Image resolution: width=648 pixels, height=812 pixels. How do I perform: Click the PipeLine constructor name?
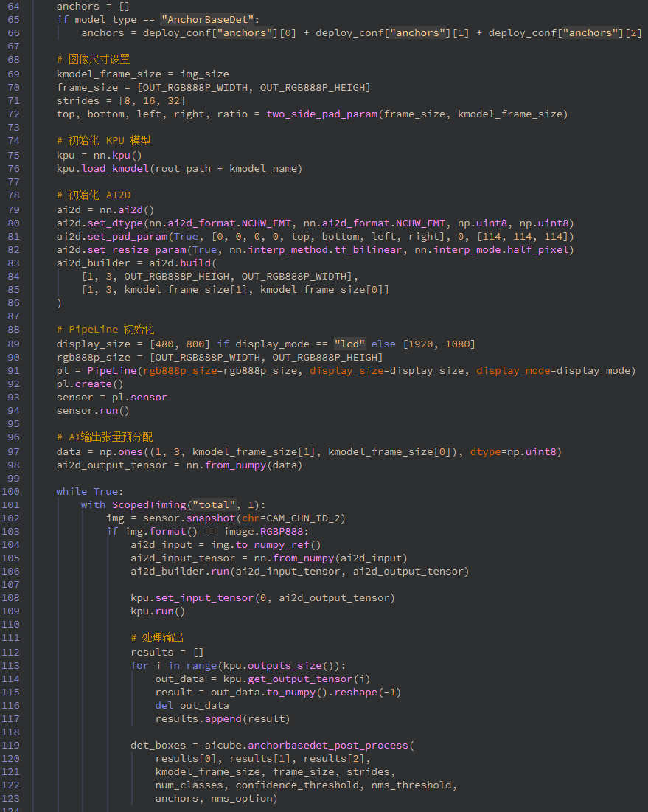click(111, 370)
